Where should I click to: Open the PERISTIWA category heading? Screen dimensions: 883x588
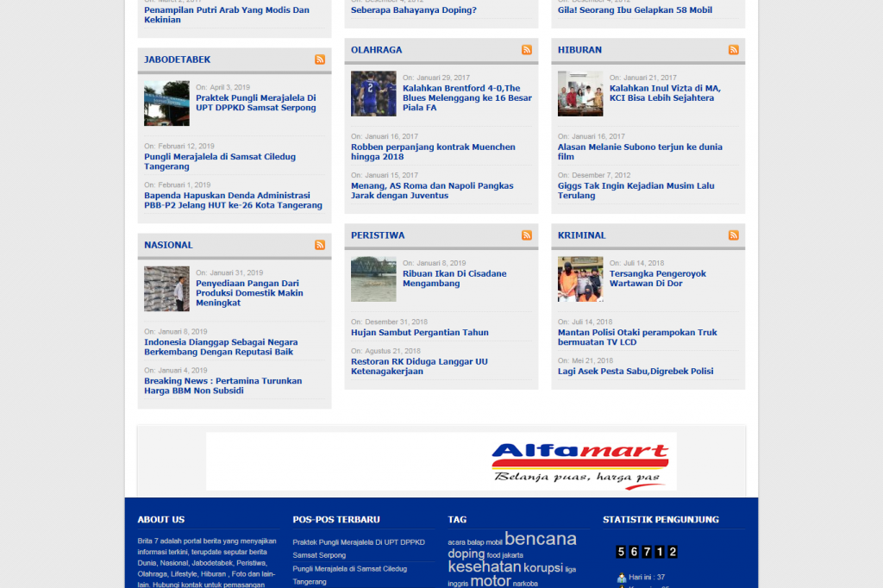point(378,235)
